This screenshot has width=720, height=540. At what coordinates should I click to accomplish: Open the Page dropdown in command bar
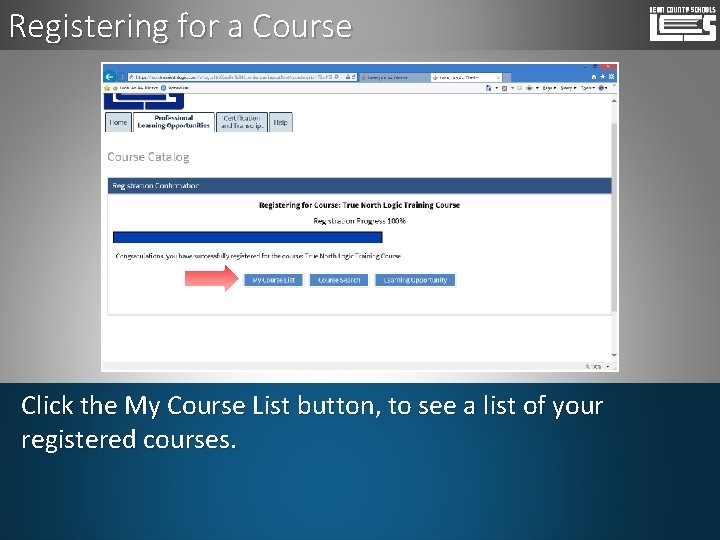click(x=549, y=88)
